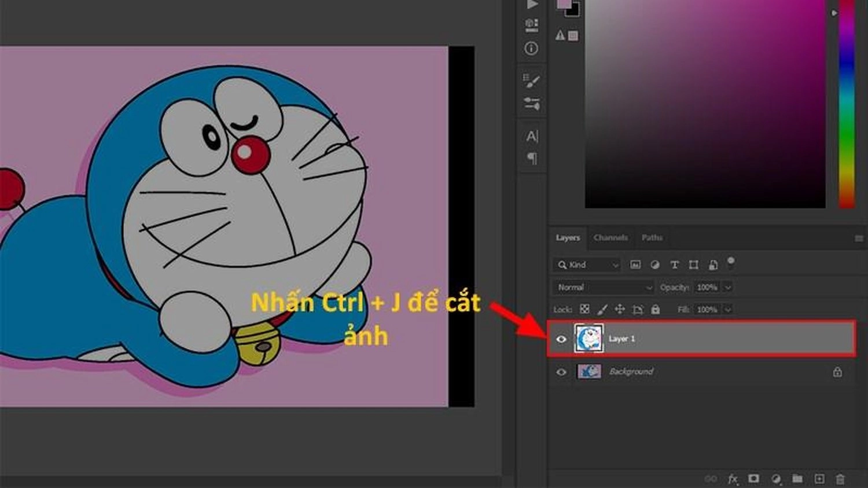Open the Paragraph panel icon

[532, 158]
